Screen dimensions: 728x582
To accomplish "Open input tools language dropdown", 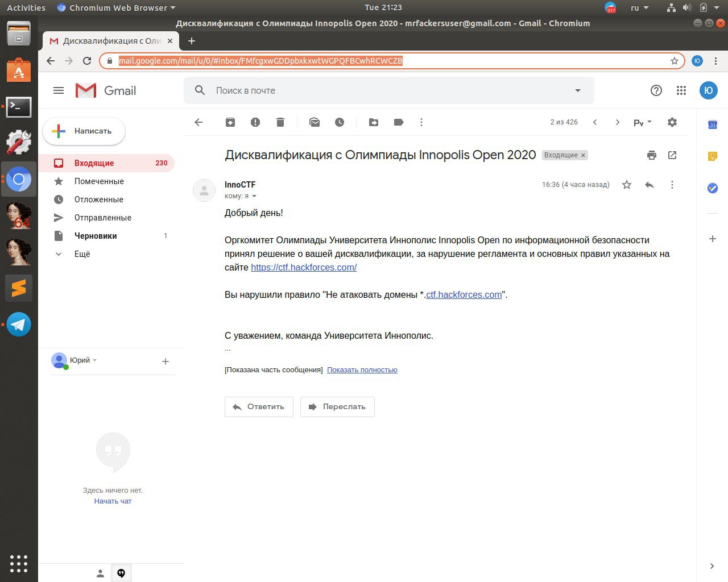I will 650,122.
